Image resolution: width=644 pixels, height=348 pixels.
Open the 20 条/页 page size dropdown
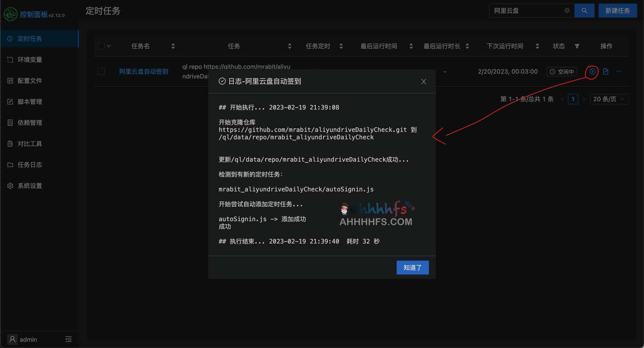click(x=609, y=99)
